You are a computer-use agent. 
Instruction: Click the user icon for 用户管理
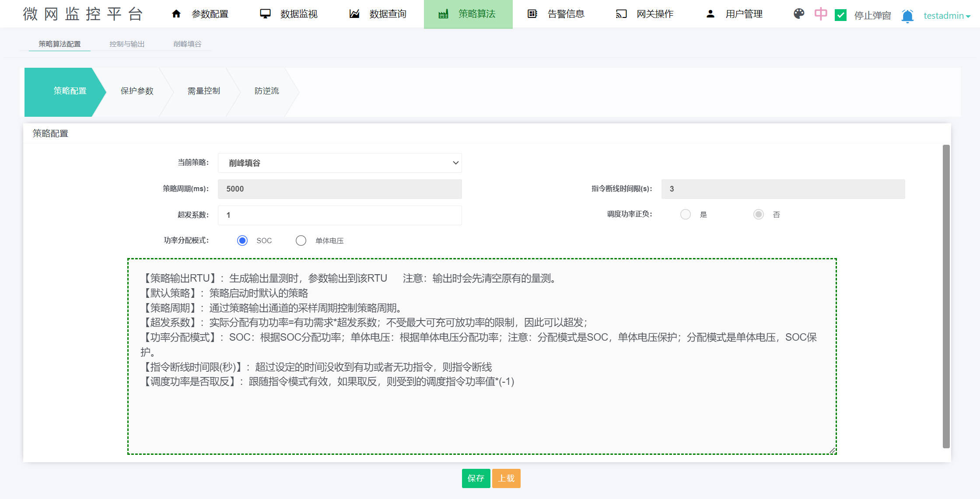(x=710, y=14)
